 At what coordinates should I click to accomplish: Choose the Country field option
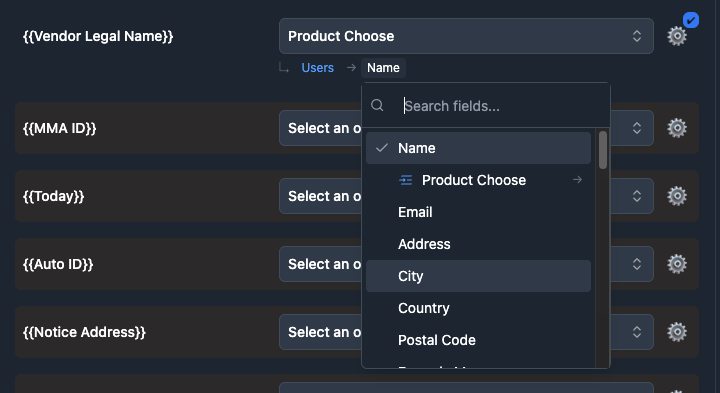(478, 308)
